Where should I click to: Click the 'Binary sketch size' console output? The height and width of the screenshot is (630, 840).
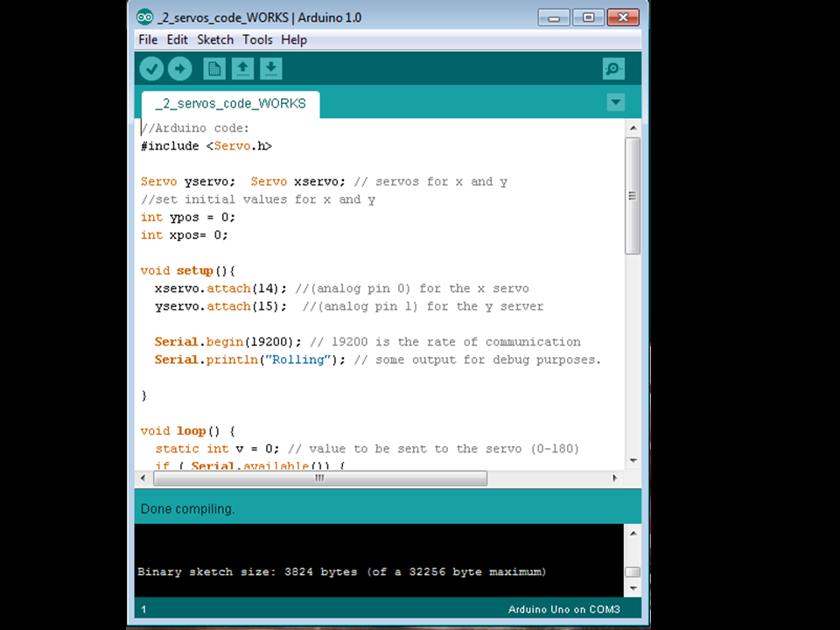341,571
